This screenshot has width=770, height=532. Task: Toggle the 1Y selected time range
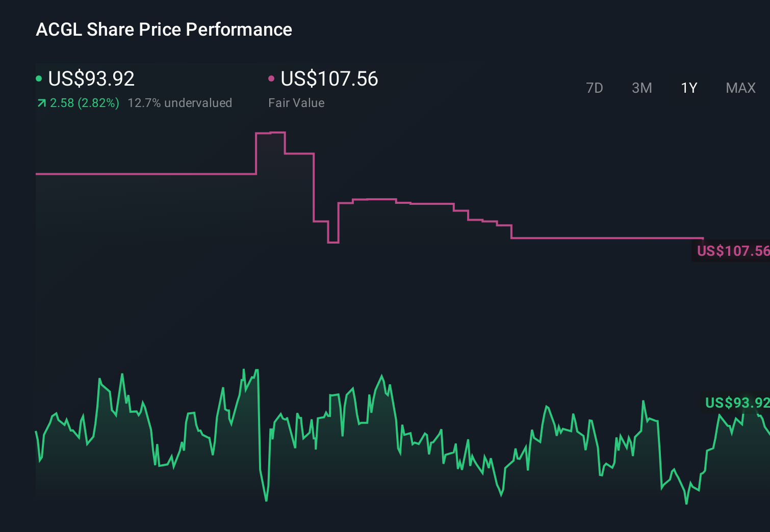point(688,88)
